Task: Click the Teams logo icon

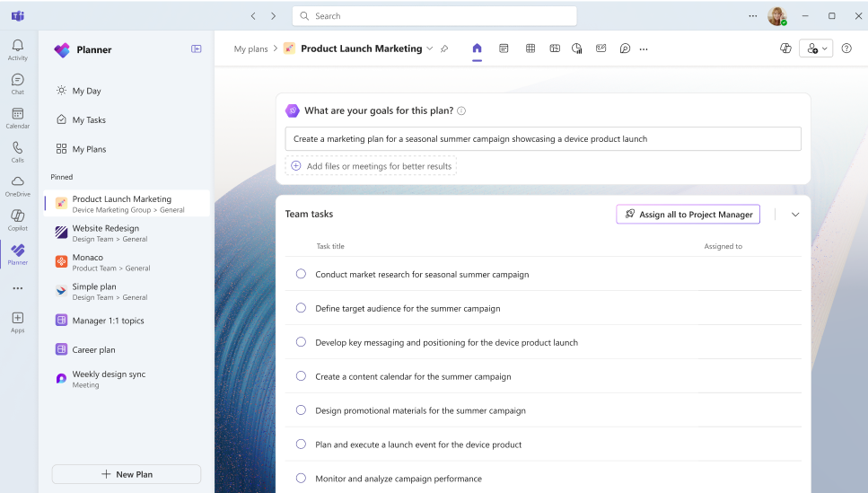Action: pos(18,15)
